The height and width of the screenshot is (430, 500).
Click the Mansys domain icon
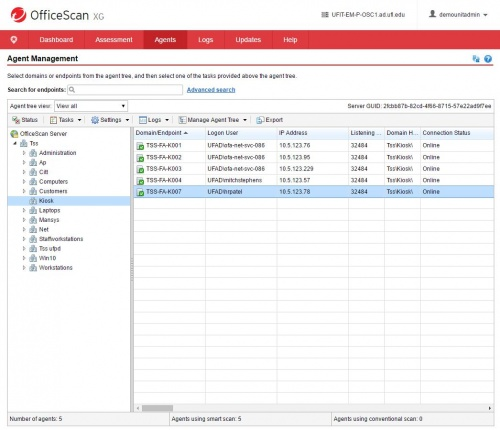tap(33, 220)
